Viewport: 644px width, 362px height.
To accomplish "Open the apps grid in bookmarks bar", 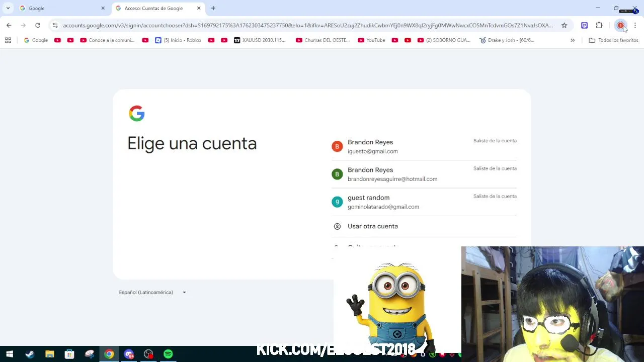I will tap(8, 40).
